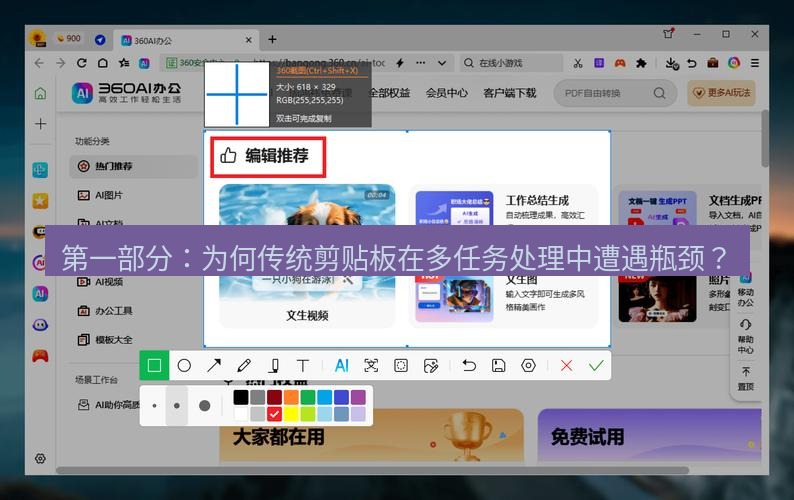Expand the address bar dropdown chevron
Screen dimensions: 794x500
(442, 63)
